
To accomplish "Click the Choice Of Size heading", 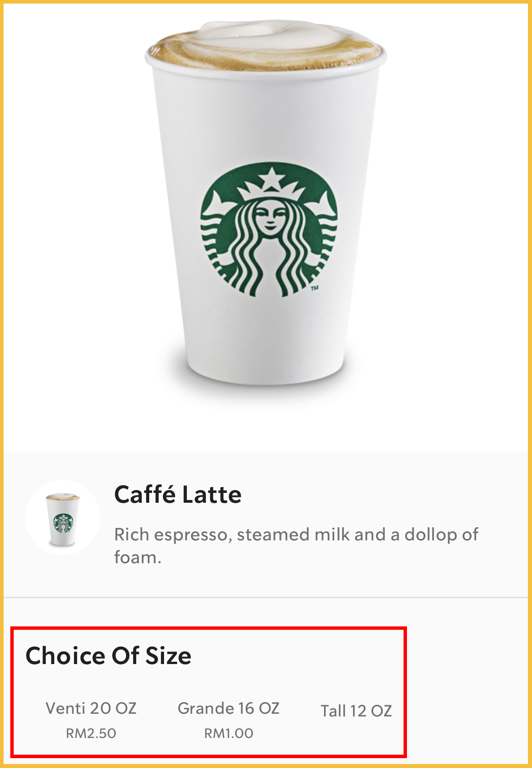I will click(x=108, y=656).
